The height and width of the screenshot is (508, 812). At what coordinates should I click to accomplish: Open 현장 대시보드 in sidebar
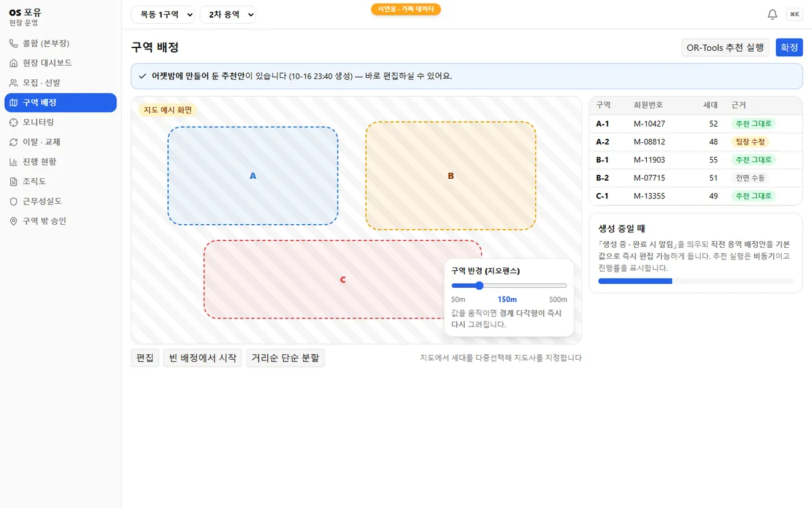pos(60,63)
